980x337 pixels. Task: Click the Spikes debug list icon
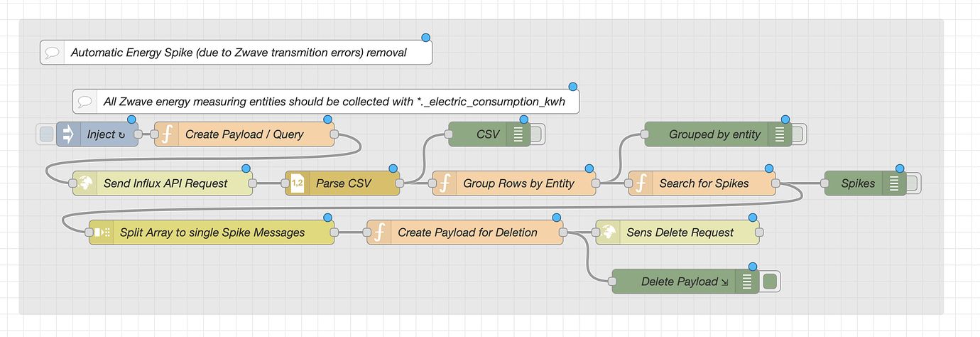pyautogui.click(x=893, y=183)
